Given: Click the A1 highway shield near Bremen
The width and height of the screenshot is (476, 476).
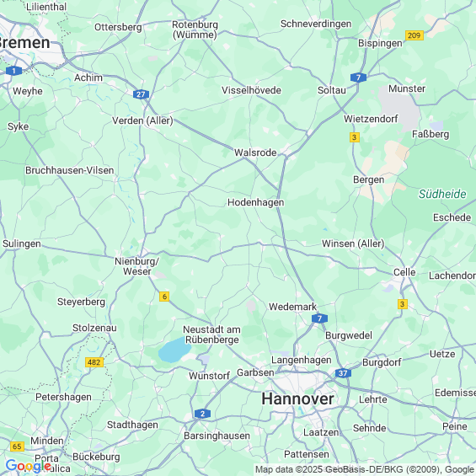Looking at the screenshot, I should (13, 71).
